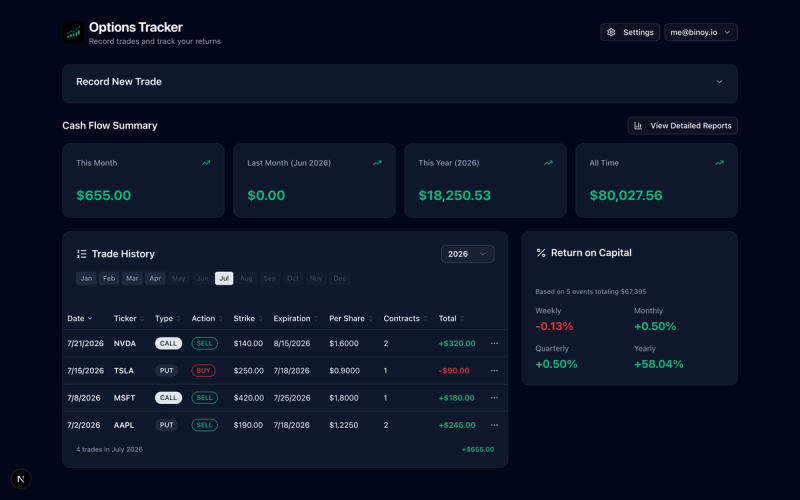Select the May month tab
Image resolution: width=800 pixels, height=500 pixels.
[x=179, y=278]
